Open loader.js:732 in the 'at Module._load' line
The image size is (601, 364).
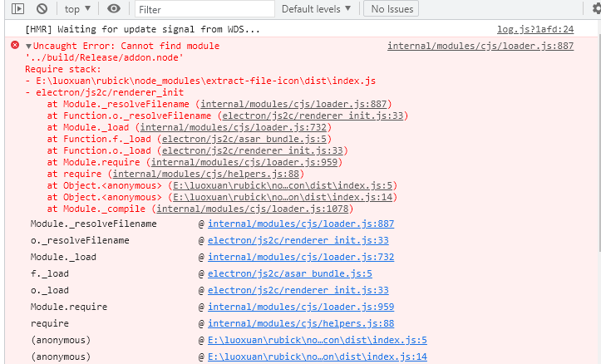click(234, 127)
